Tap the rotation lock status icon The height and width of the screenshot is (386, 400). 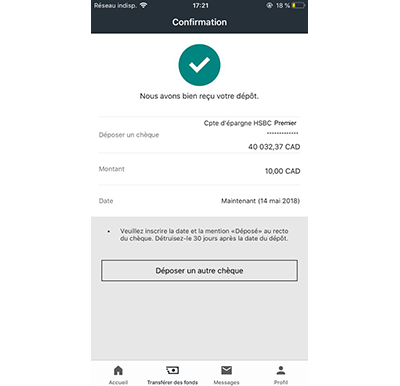(x=269, y=5)
